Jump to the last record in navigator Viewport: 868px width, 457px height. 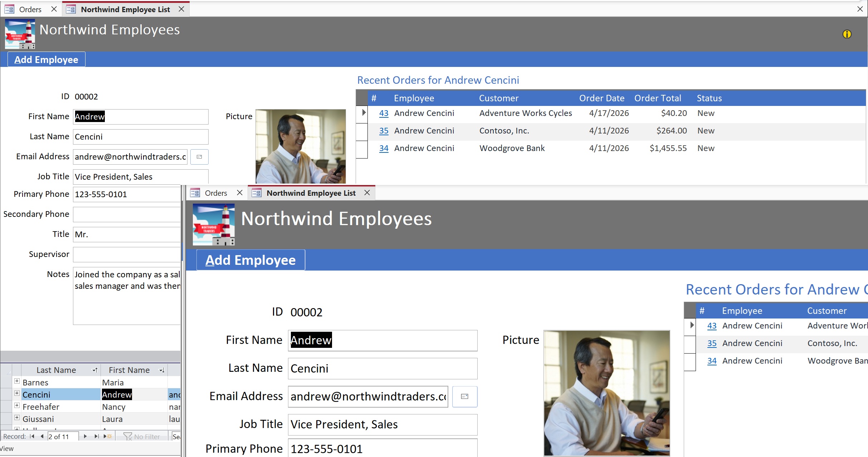tap(96, 436)
